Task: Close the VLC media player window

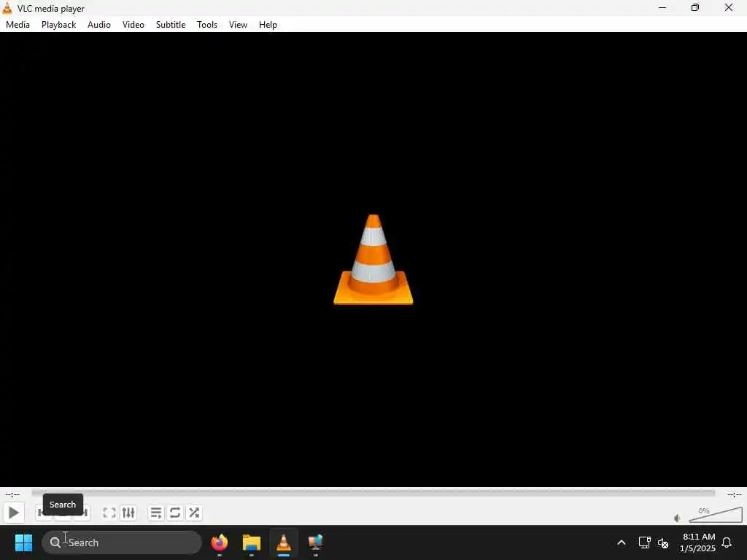Action: point(729,8)
